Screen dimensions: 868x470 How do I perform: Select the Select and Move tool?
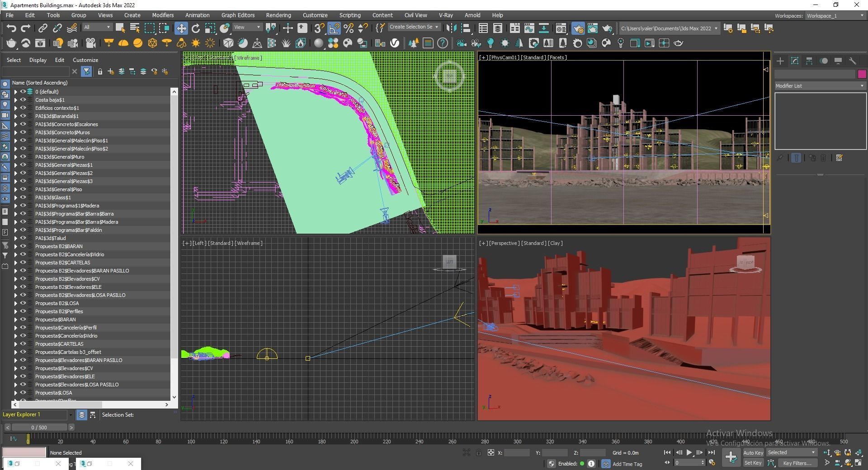(x=181, y=28)
